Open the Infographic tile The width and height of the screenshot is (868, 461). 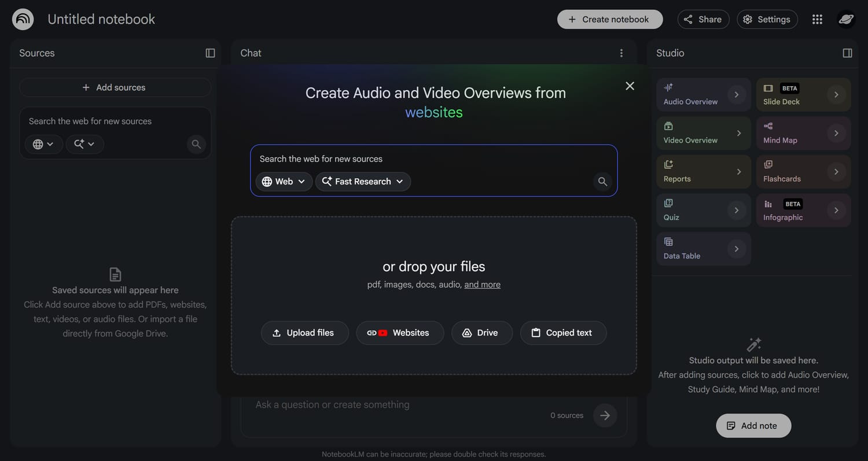[x=803, y=210]
